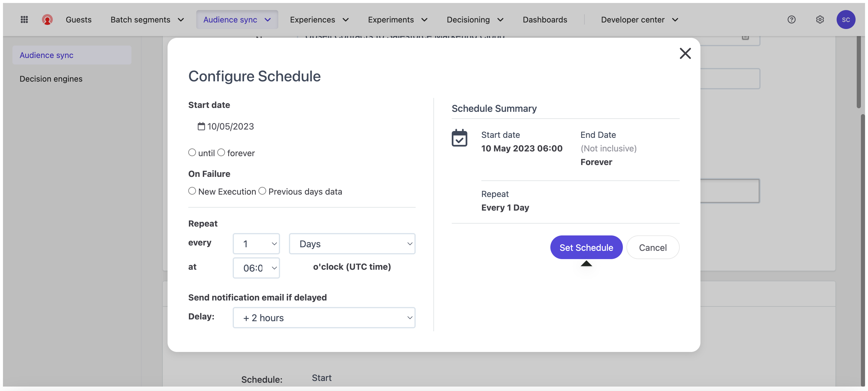Click the SC user avatar

[x=846, y=20]
